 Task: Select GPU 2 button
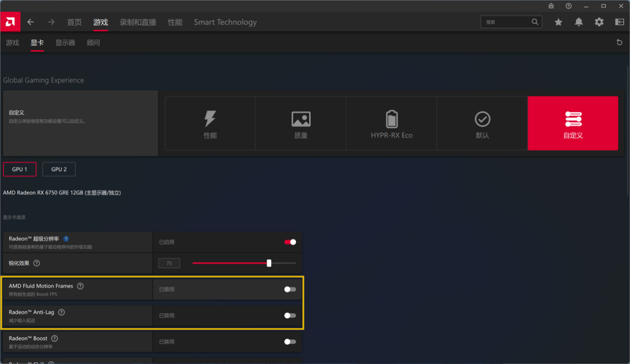pos(59,169)
